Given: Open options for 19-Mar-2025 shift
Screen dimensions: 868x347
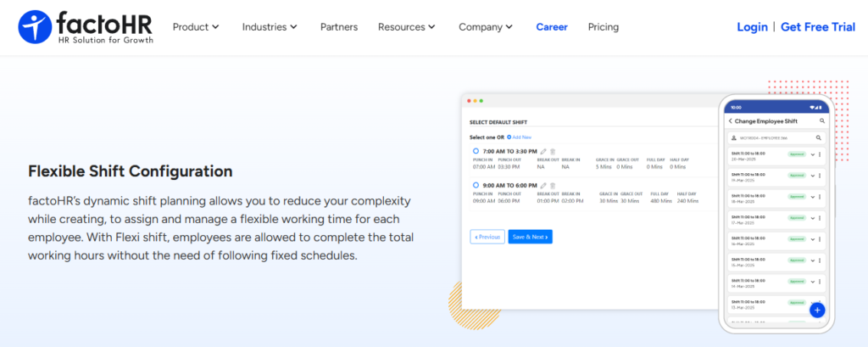Looking at the screenshot, I should click(820, 176).
